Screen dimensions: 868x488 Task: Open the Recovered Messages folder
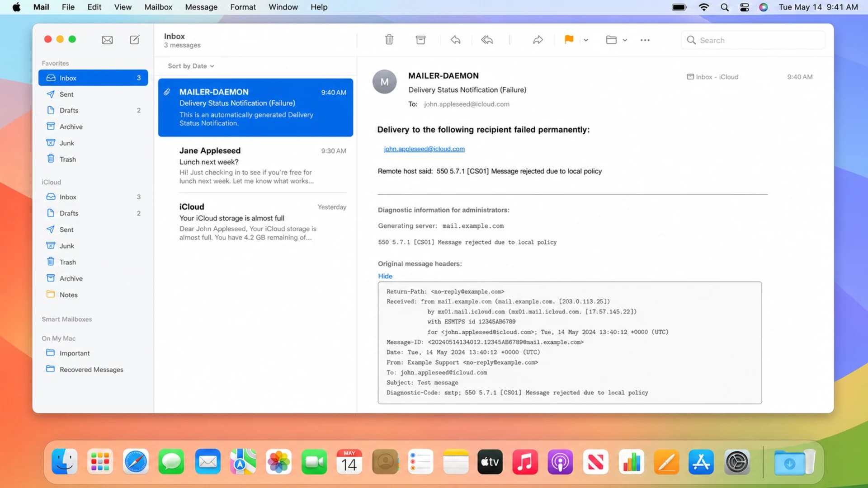(93, 369)
